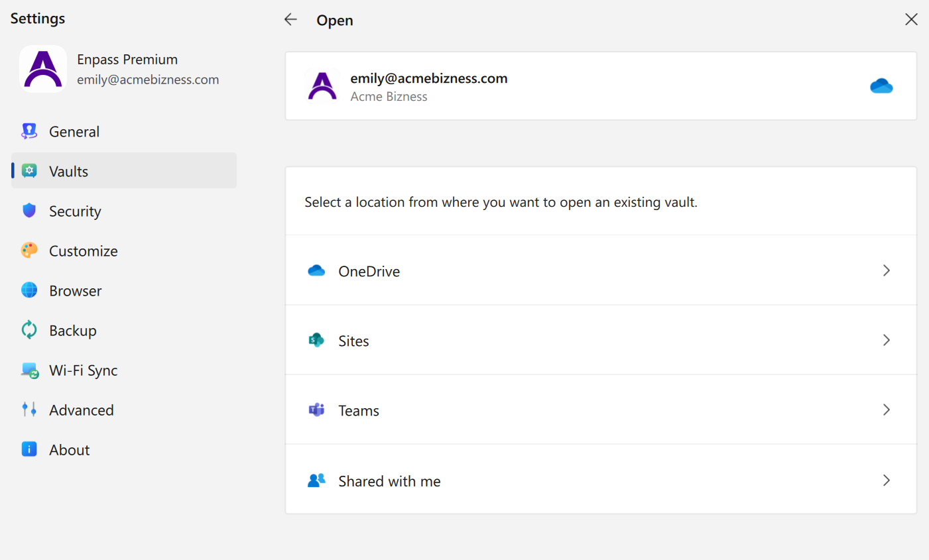Click the sidebar email emily@acmebizness.com
Screen dimensions: 929x560
[148, 80]
